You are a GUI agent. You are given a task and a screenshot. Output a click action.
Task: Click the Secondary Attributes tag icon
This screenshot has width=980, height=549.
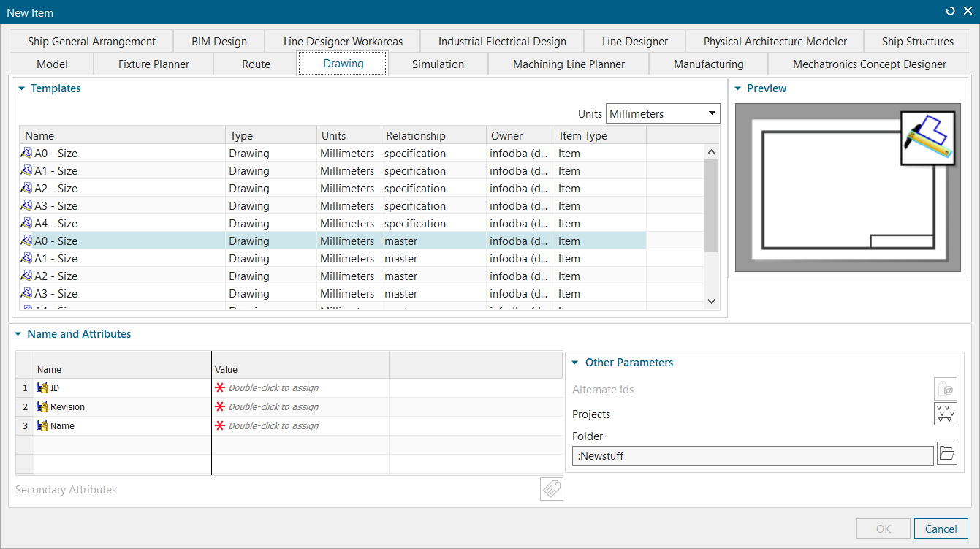pyautogui.click(x=552, y=489)
